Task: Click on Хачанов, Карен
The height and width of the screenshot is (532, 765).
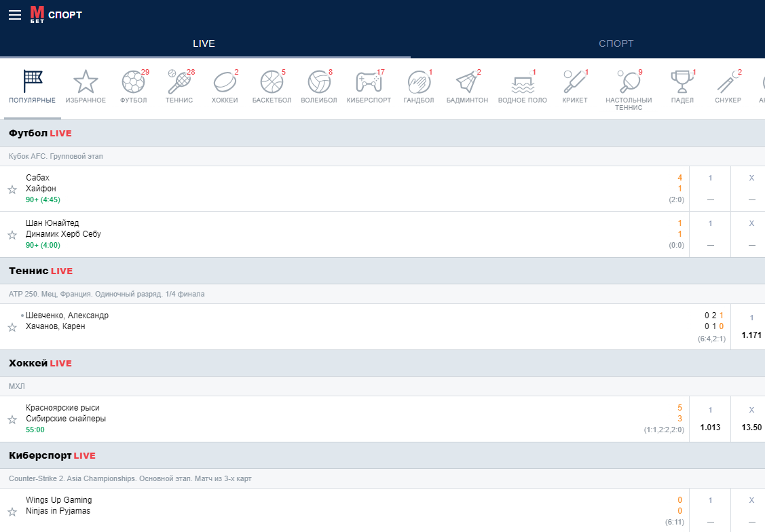Action: click(x=55, y=326)
